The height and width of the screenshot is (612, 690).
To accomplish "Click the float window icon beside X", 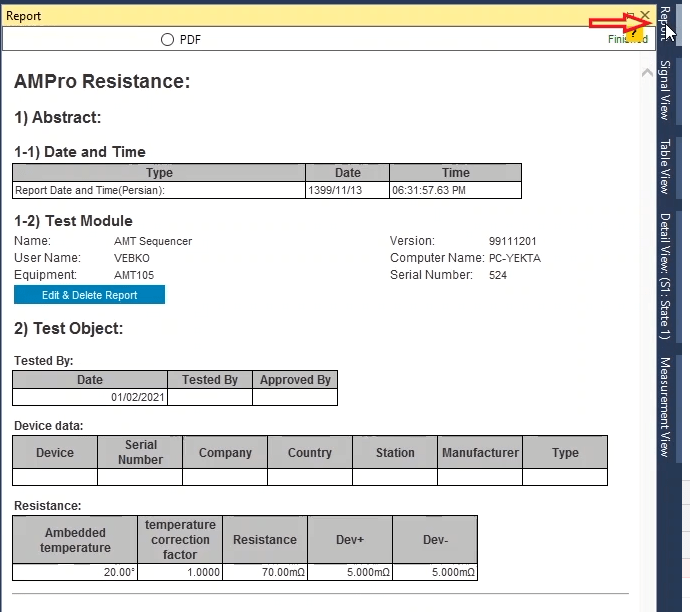I will [628, 16].
